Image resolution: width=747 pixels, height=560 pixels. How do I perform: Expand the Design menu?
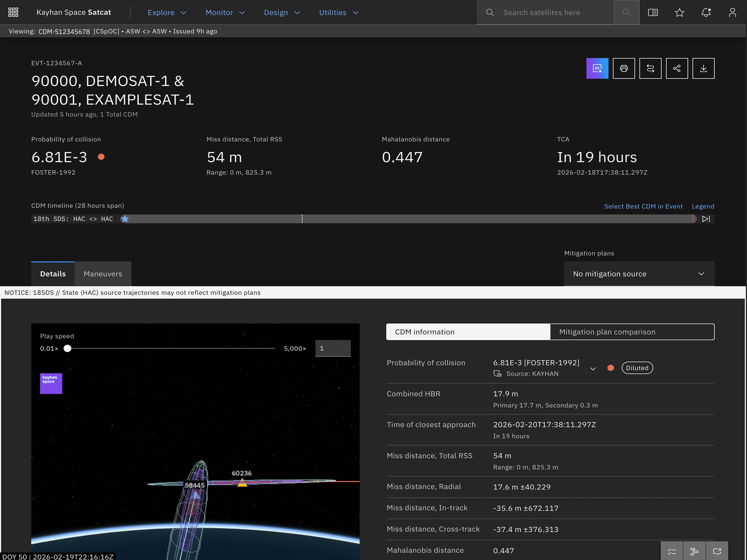(x=282, y=13)
